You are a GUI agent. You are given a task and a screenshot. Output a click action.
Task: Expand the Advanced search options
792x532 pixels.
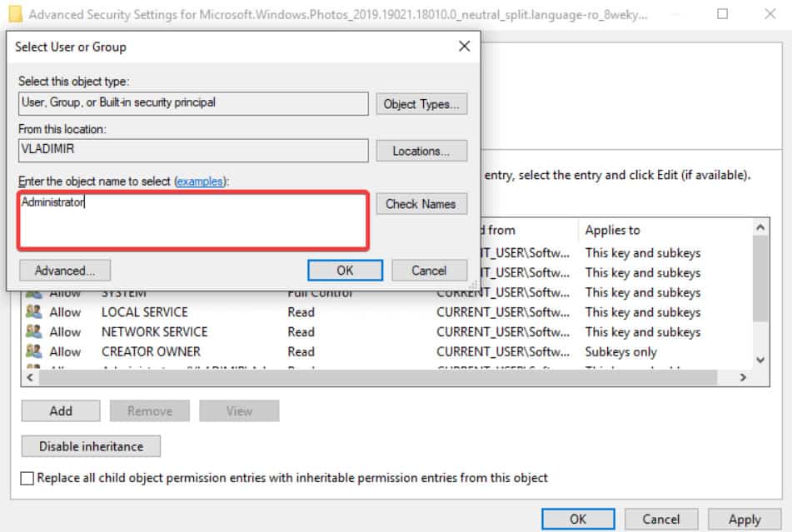tap(65, 271)
